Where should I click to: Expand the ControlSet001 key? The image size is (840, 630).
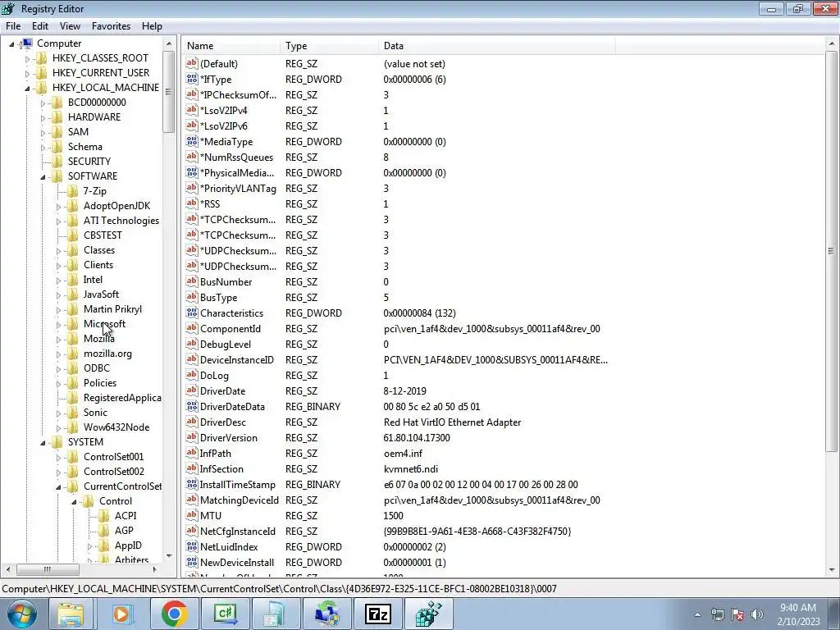[58, 458]
